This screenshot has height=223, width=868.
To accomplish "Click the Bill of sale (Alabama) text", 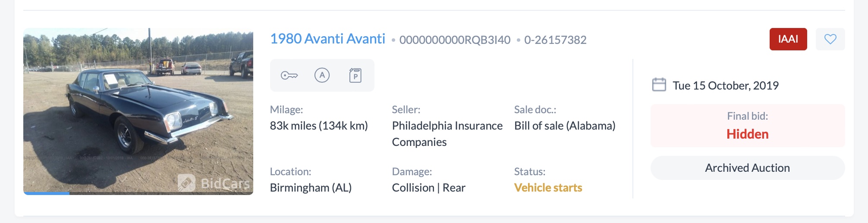I will 565,126.
